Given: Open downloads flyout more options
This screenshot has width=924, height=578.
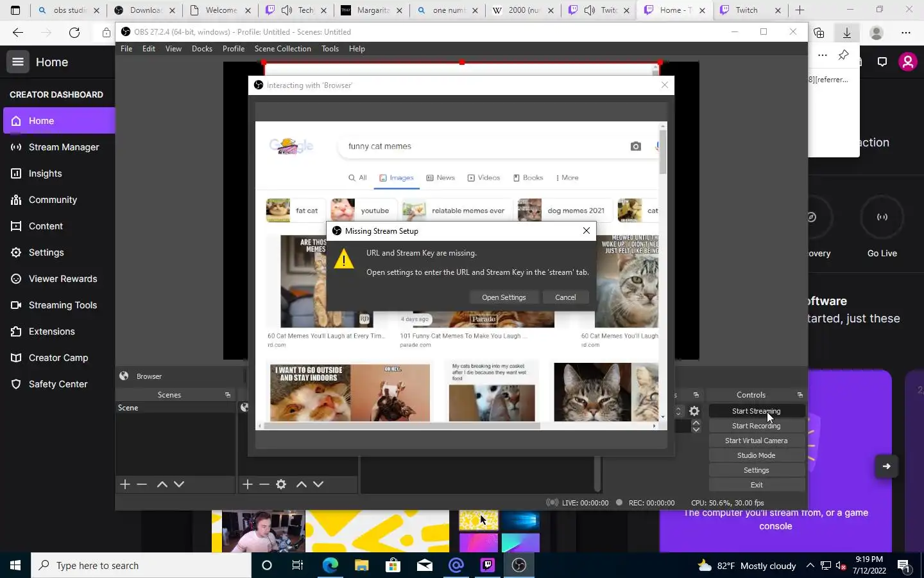Looking at the screenshot, I should click(x=823, y=55).
